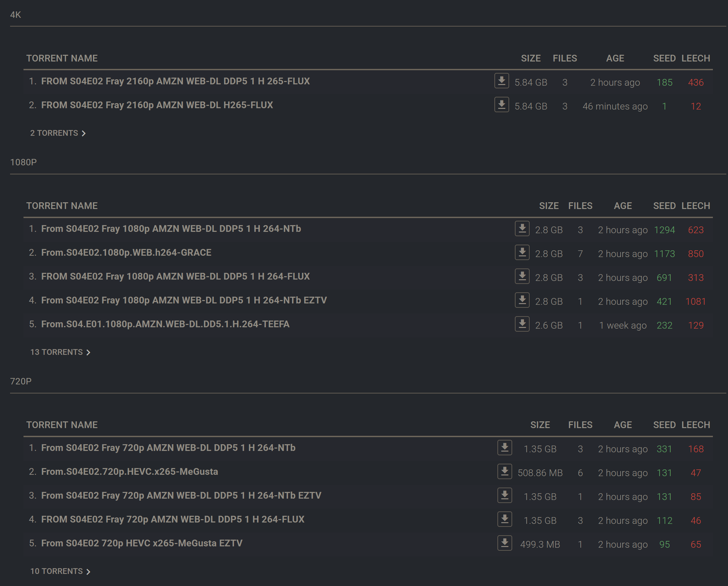Download the 499.3 MB MeGusta EZTV torrent
This screenshot has width=728, height=586.
pos(504,543)
